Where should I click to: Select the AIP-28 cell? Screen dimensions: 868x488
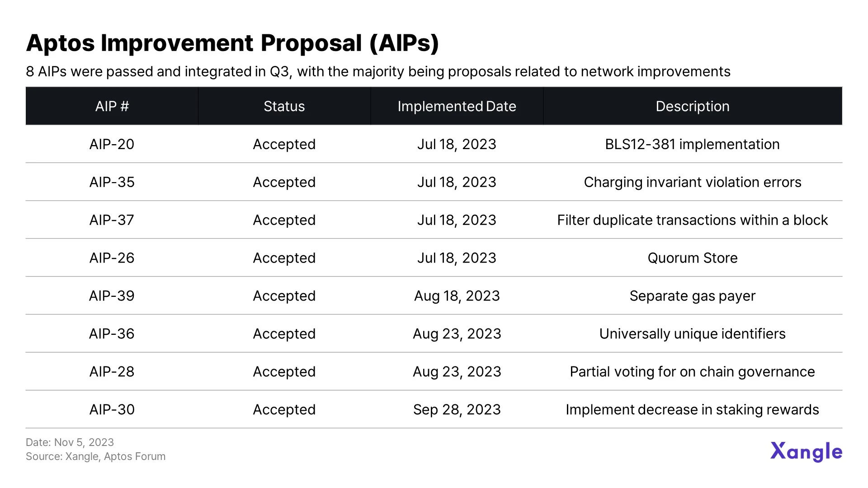coord(112,372)
